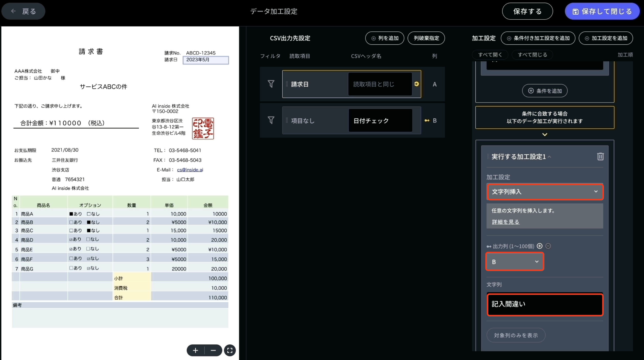The width and height of the screenshot is (644, 360).
Task: Open the 加工設定 dropdown showing 文字列挿入
Action: (x=545, y=192)
